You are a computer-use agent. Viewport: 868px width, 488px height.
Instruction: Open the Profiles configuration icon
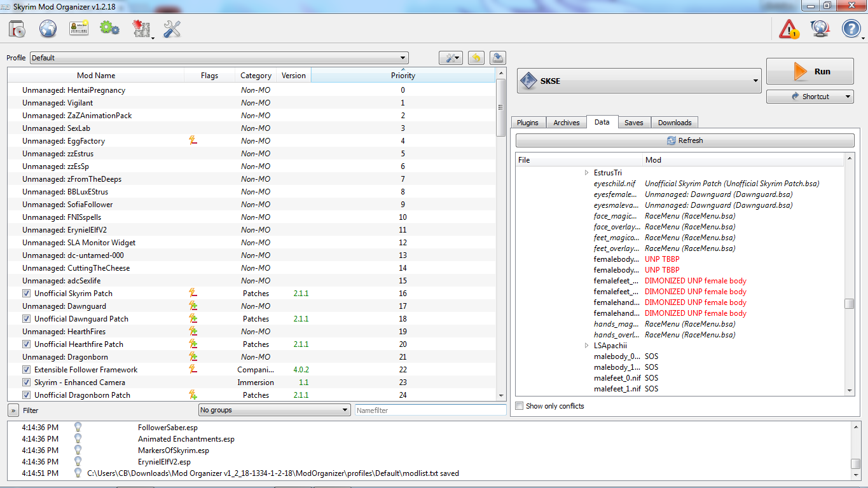click(x=79, y=29)
